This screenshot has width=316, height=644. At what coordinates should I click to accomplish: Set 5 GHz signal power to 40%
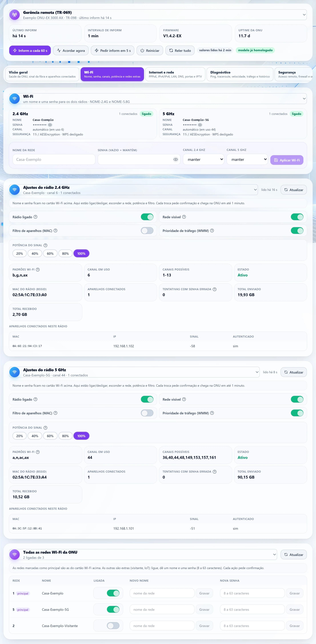click(x=35, y=436)
